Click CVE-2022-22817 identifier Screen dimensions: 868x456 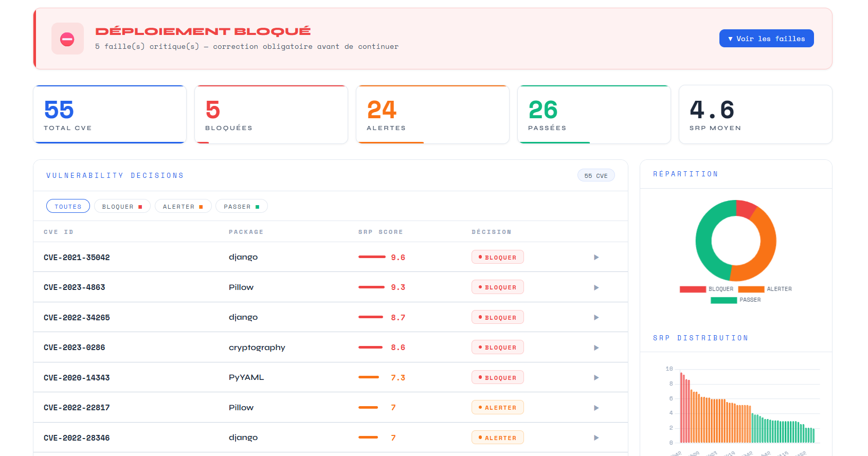(77, 408)
